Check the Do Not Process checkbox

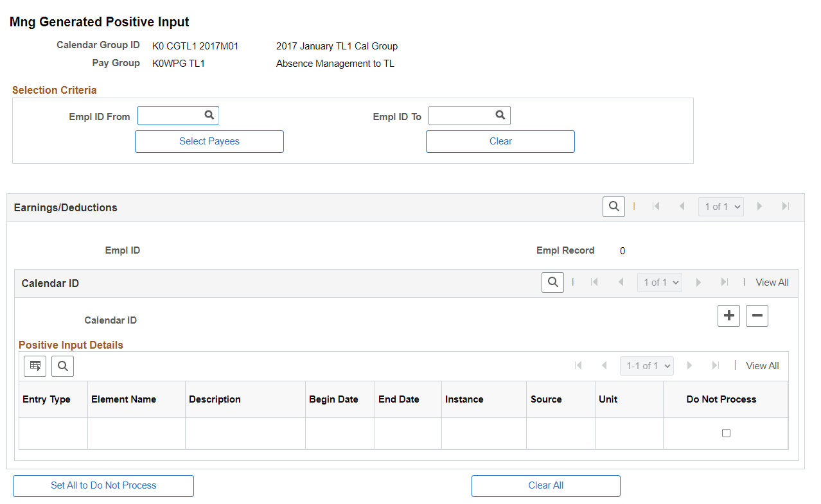726,433
